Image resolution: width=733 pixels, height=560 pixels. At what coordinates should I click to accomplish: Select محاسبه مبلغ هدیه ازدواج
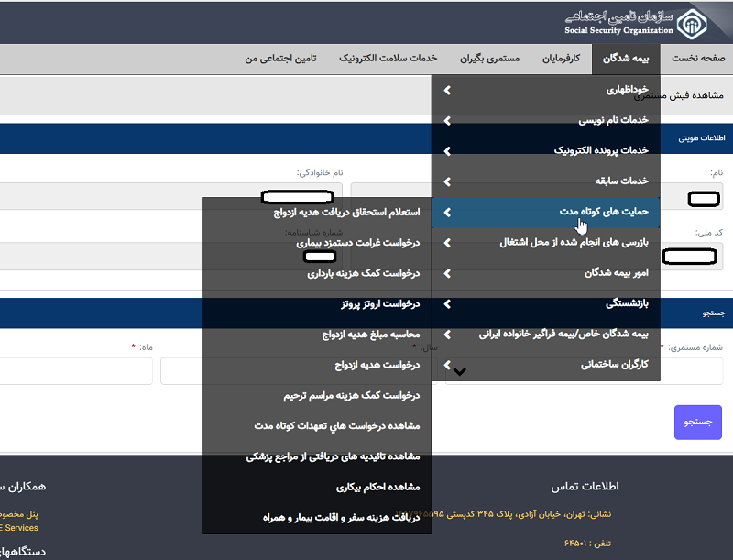[370, 335]
